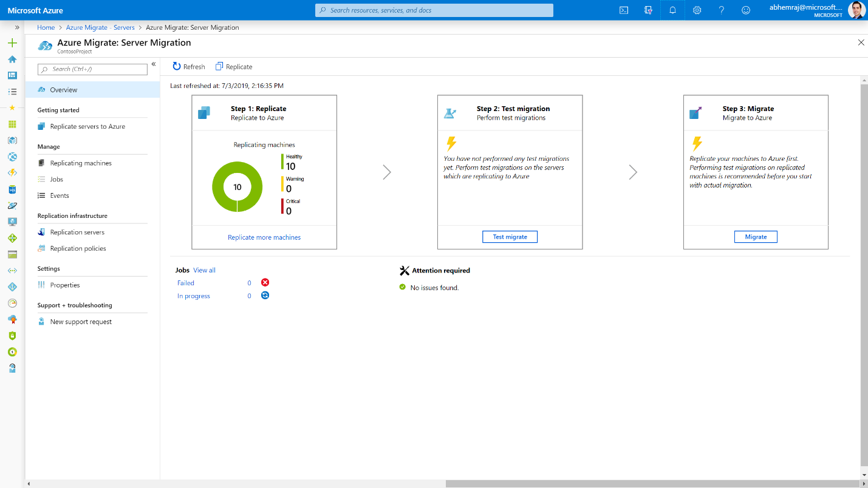868x488 pixels.
Task: Open Cost Management icon in rail
Action: 12,352
